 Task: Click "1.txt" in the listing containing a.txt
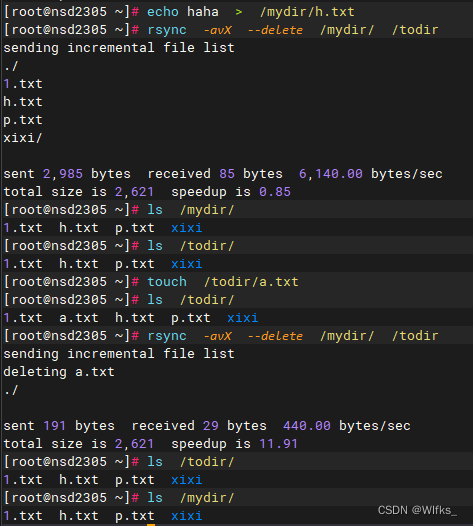click(23, 318)
